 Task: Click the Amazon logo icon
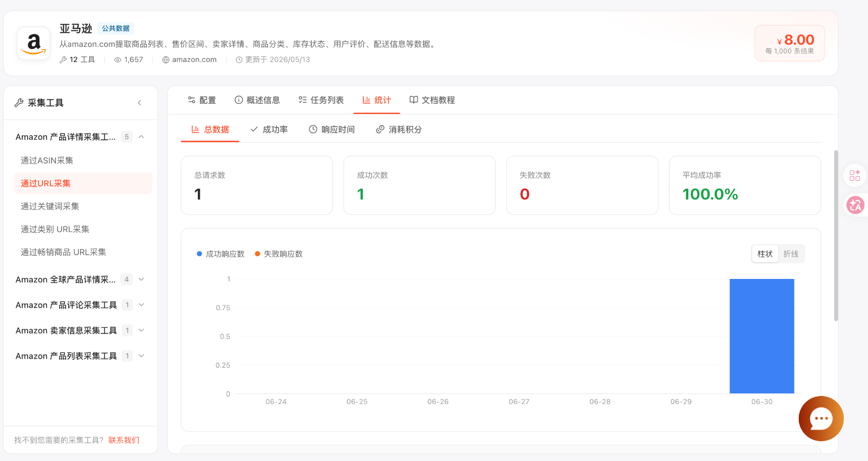tap(34, 43)
